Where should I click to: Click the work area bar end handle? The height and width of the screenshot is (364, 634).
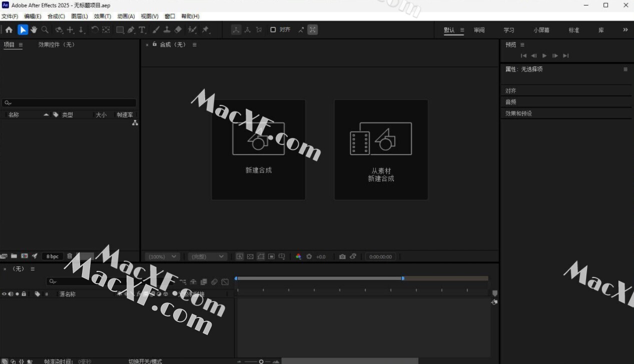pyautogui.click(x=403, y=278)
